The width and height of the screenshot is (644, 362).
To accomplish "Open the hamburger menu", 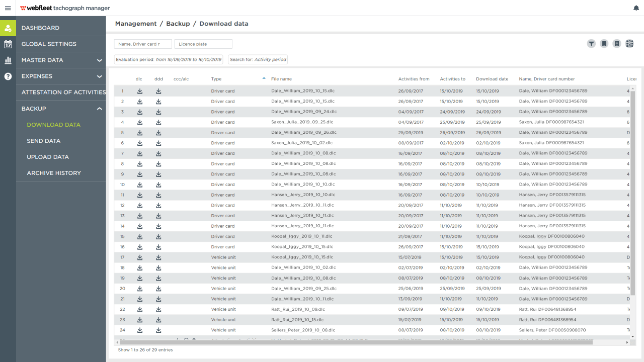I will [x=8, y=8].
